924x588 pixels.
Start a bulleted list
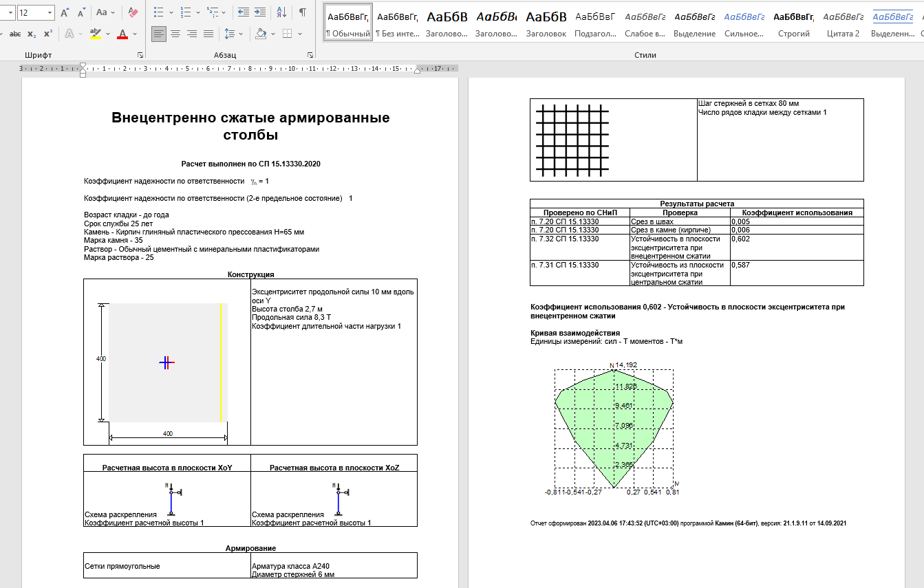[x=158, y=12]
